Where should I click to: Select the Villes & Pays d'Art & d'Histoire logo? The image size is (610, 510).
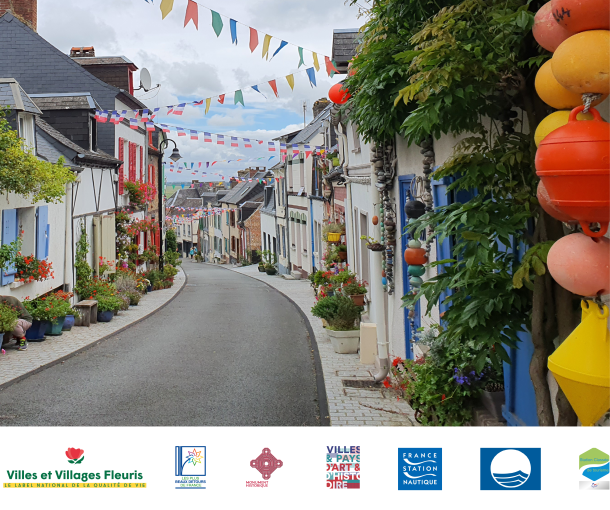(x=342, y=467)
